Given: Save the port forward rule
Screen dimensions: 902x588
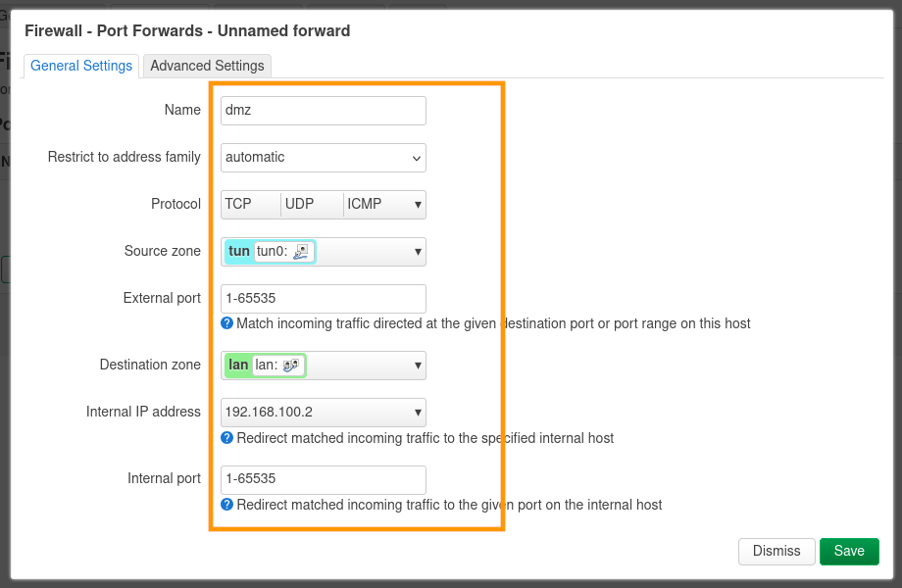Looking at the screenshot, I should 849,551.
